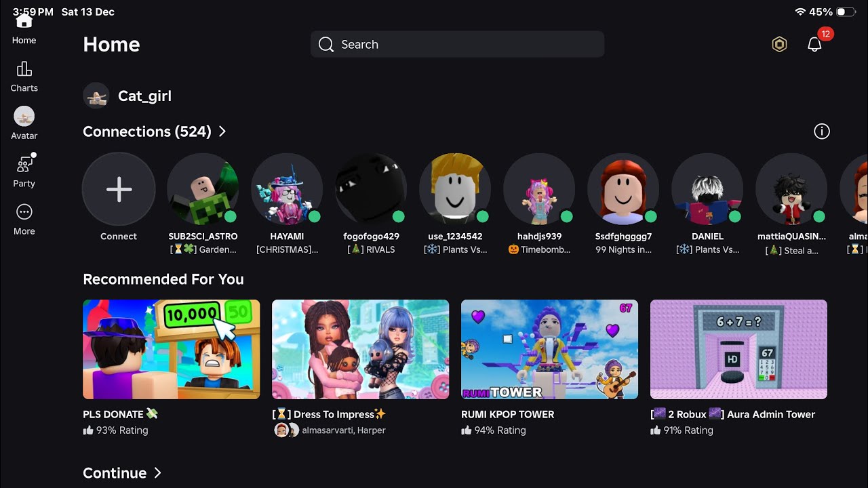Image resolution: width=868 pixels, height=488 pixels.
Task: Click the Search input field
Action: pyautogui.click(x=457, y=45)
